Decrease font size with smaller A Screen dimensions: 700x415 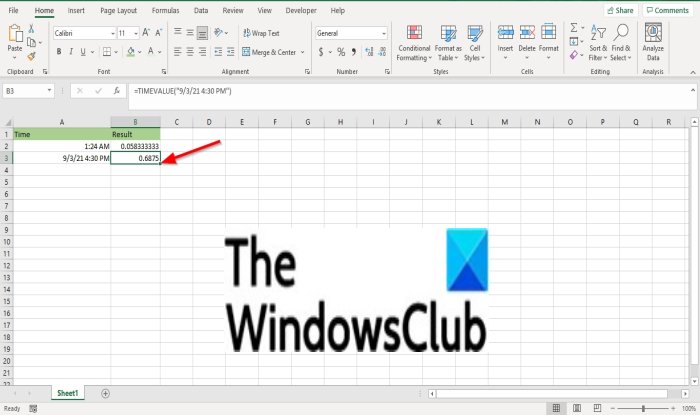(158, 33)
